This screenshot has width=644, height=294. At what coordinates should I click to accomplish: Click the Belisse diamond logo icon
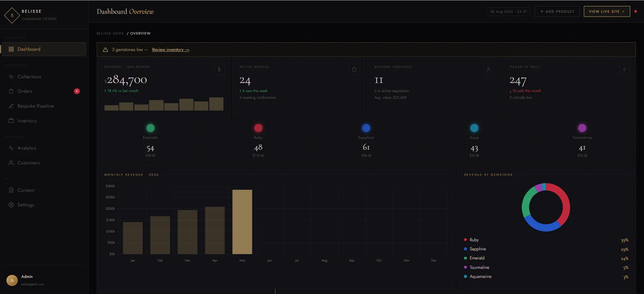(12, 15)
